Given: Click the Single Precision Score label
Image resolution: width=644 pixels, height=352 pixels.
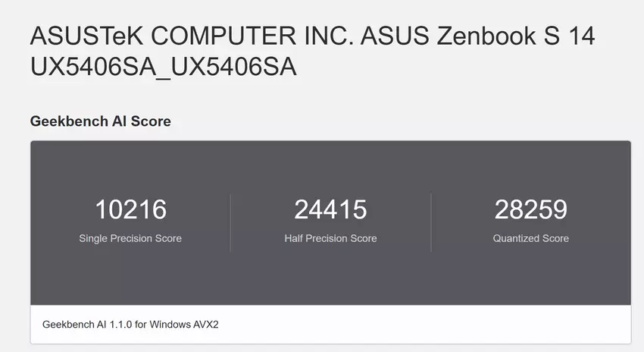Looking at the screenshot, I should click(x=130, y=238).
